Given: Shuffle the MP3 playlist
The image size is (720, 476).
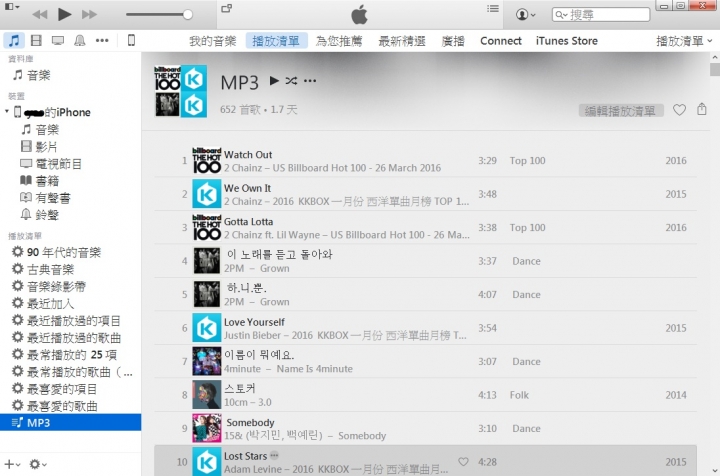Looking at the screenshot, I should point(291,81).
